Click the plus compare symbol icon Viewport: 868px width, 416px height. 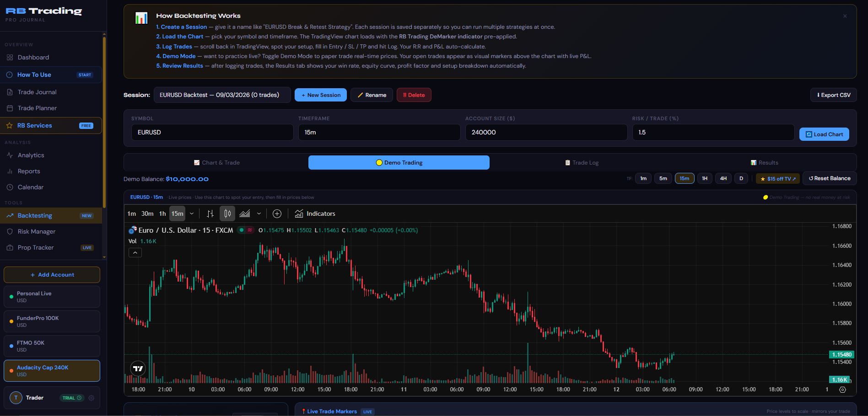tap(276, 213)
